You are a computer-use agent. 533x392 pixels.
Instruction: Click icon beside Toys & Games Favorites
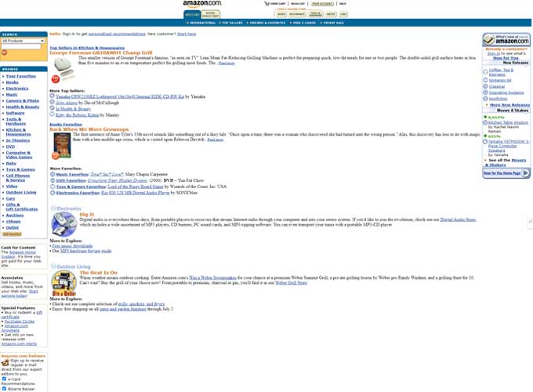tap(53, 187)
